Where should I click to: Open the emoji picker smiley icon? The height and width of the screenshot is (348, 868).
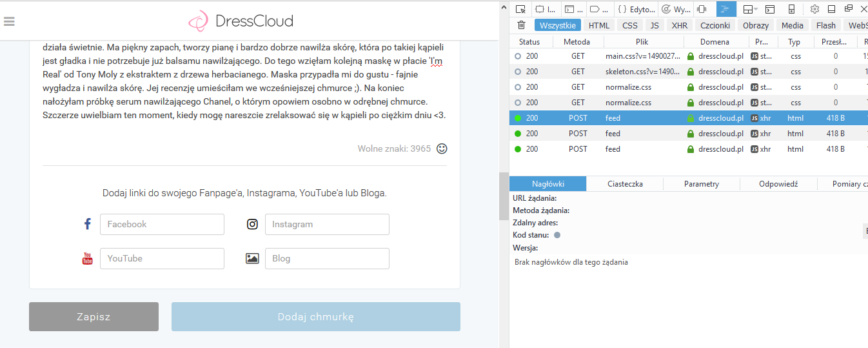(x=442, y=148)
